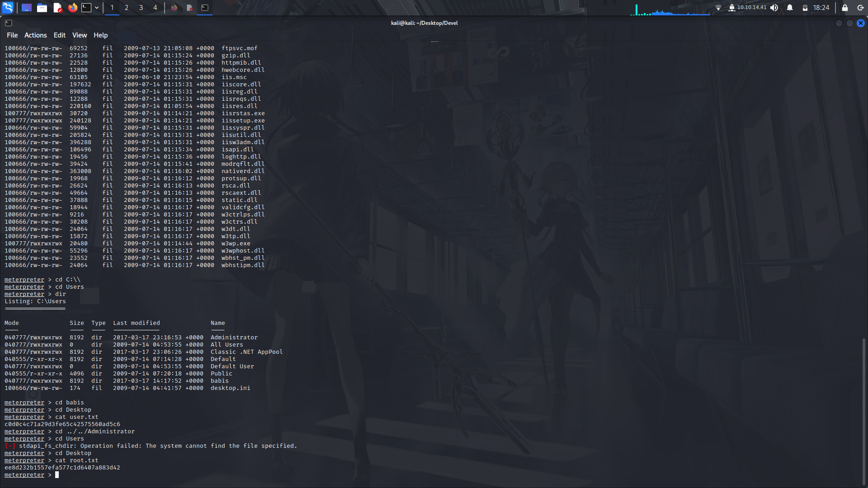The width and height of the screenshot is (868, 488).
Task: Open a new terminal from the panel launcher
Action: [86, 7]
